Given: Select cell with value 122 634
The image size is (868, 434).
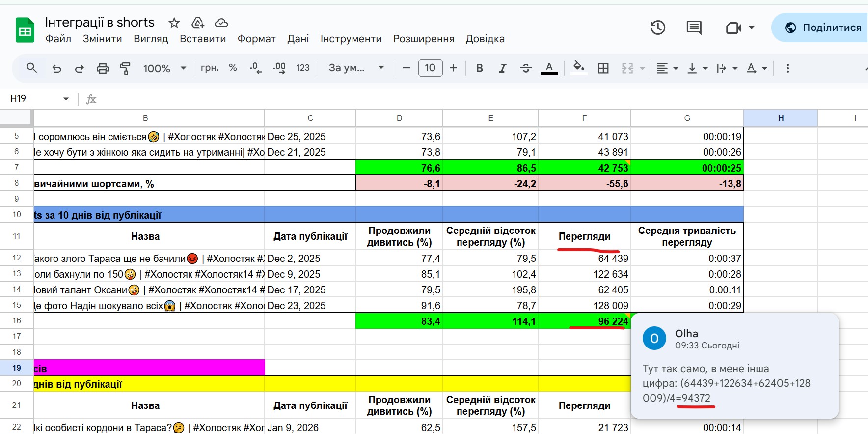Looking at the screenshot, I should click(584, 274).
